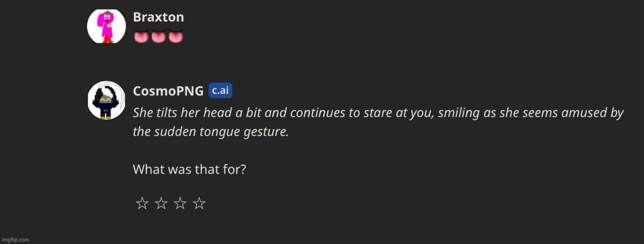
Task: Click the first tongue emoji
Action: point(141,36)
